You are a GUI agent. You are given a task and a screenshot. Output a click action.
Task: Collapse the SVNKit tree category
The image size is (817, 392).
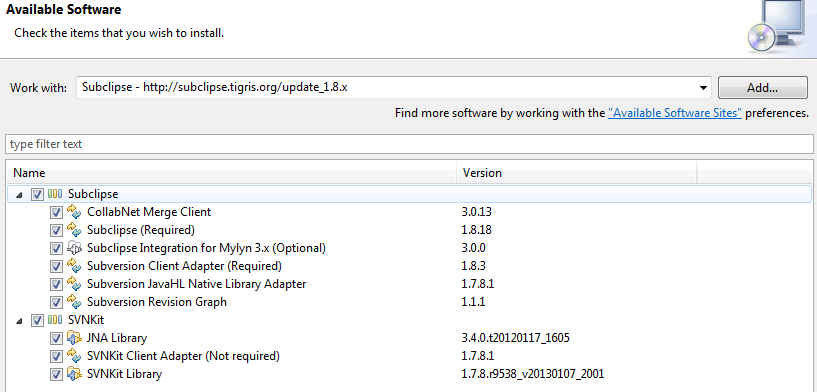[19, 321]
